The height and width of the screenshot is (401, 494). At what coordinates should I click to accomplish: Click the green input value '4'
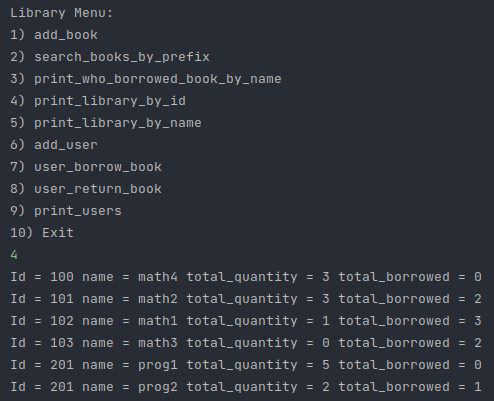tap(14, 255)
